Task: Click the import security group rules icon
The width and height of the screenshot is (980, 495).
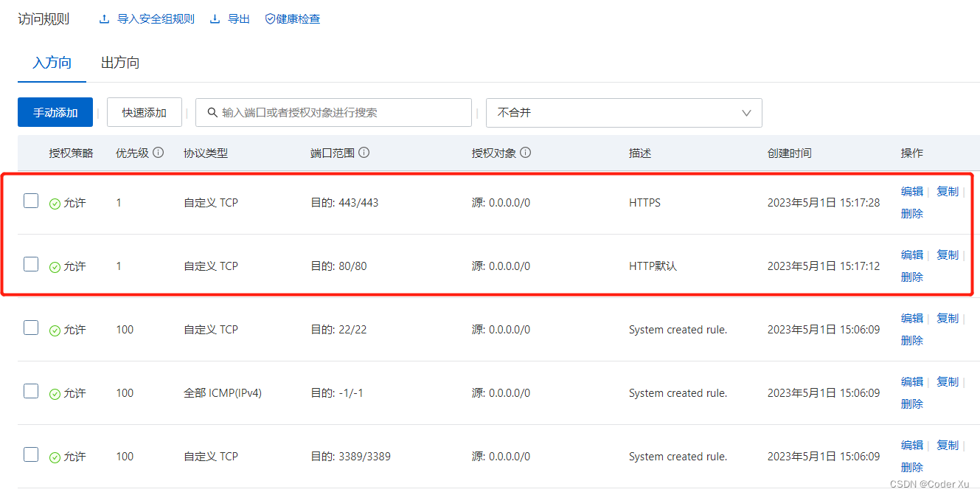Action: (x=104, y=19)
